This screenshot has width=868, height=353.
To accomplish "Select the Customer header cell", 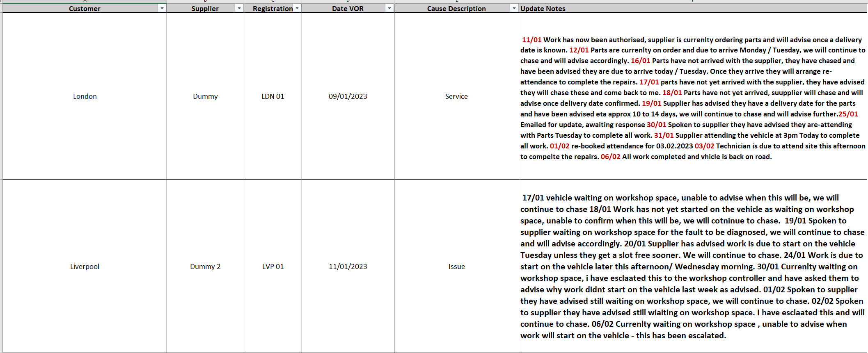I will [x=85, y=8].
